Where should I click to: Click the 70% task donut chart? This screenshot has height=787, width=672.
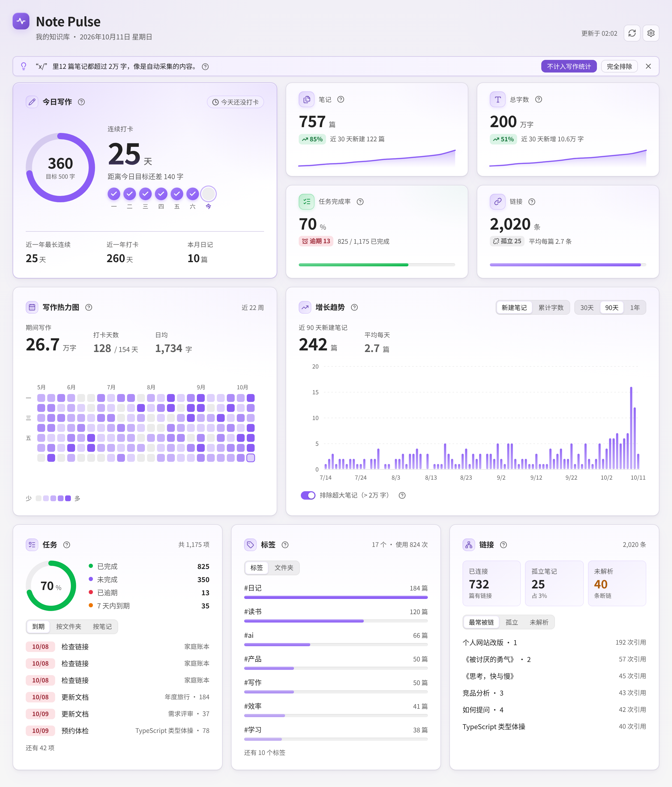pos(51,586)
